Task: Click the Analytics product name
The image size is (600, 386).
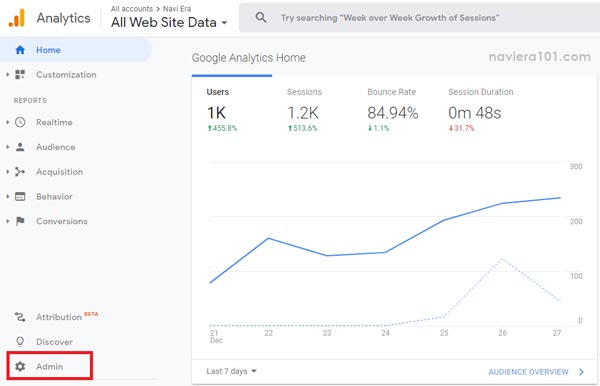Action: pos(64,18)
